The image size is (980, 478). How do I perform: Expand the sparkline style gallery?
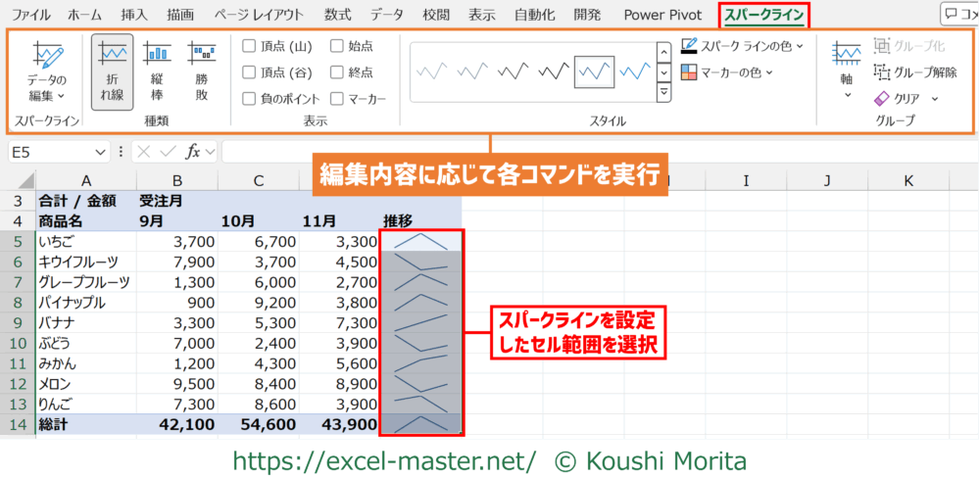(x=663, y=92)
